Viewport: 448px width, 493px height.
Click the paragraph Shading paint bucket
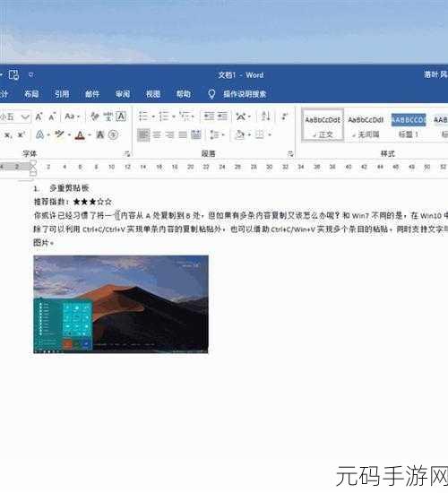point(240,135)
